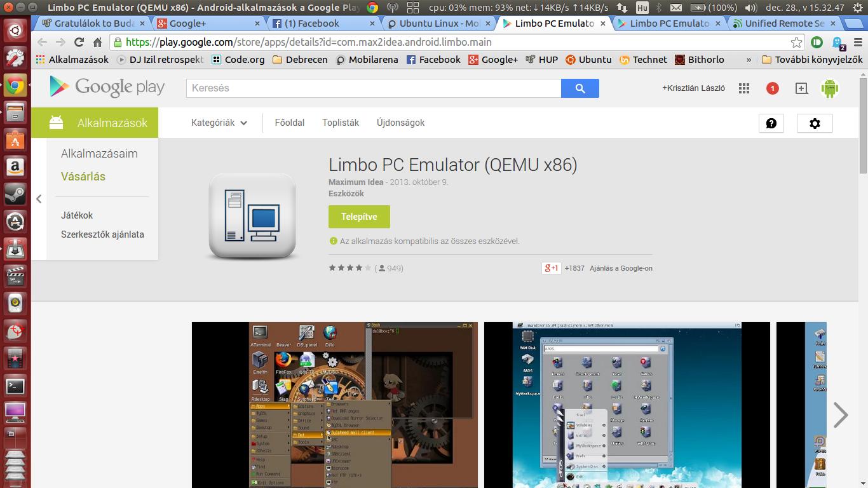Close the active Limbo PC Emulator tab

603,24
